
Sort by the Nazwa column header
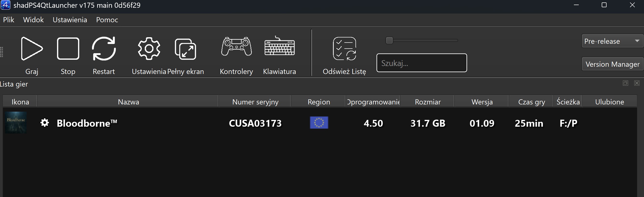128,102
